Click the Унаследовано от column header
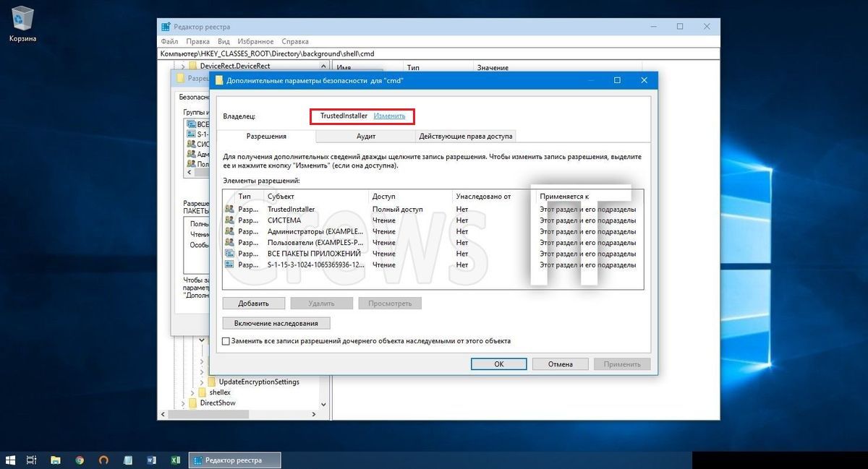868x469 pixels. coord(495,196)
